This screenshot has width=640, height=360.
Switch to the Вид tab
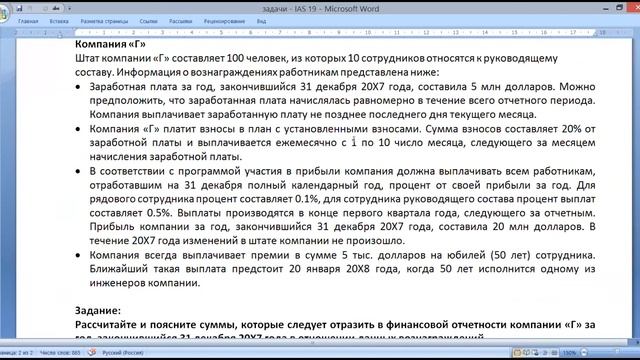coord(261,21)
